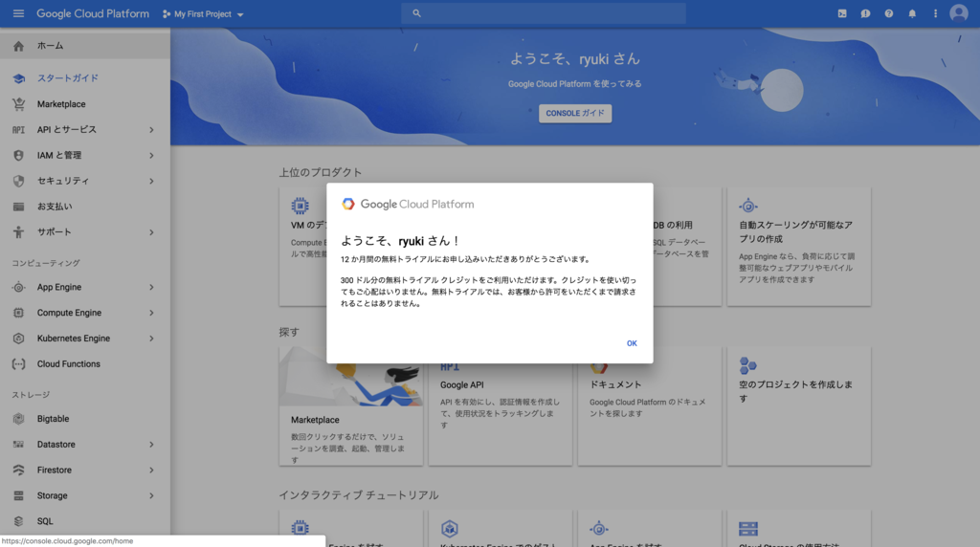The image size is (980, 547).
Task: Expand API とサービス submenu chevron
Action: click(x=151, y=130)
